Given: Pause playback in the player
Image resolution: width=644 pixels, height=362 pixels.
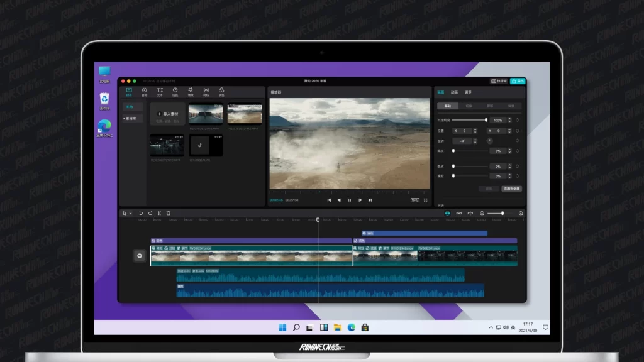Looking at the screenshot, I should coord(350,200).
